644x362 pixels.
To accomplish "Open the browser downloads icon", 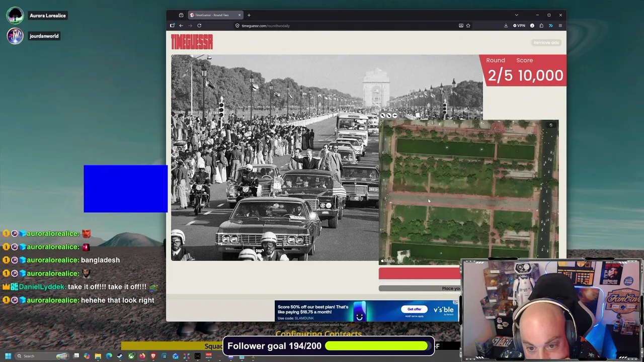I will click(x=506, y=26).
